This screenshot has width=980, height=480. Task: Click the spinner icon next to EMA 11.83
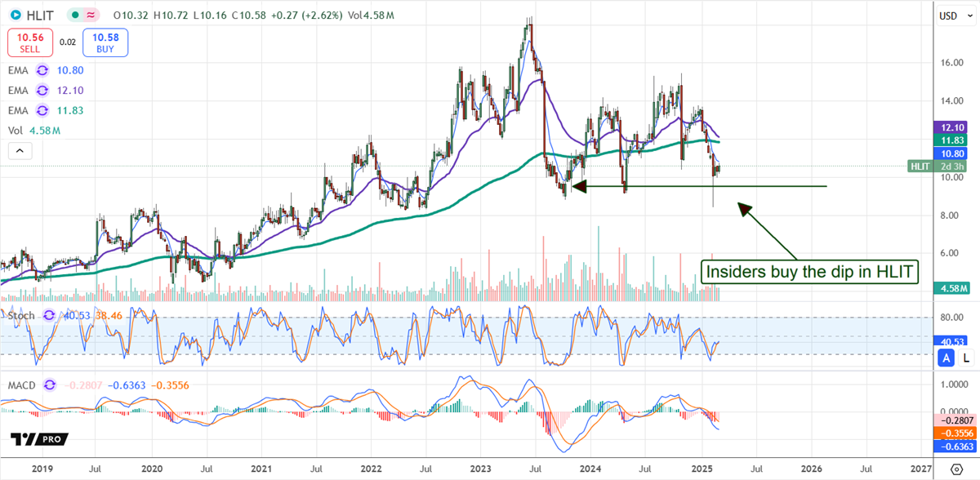42,110
